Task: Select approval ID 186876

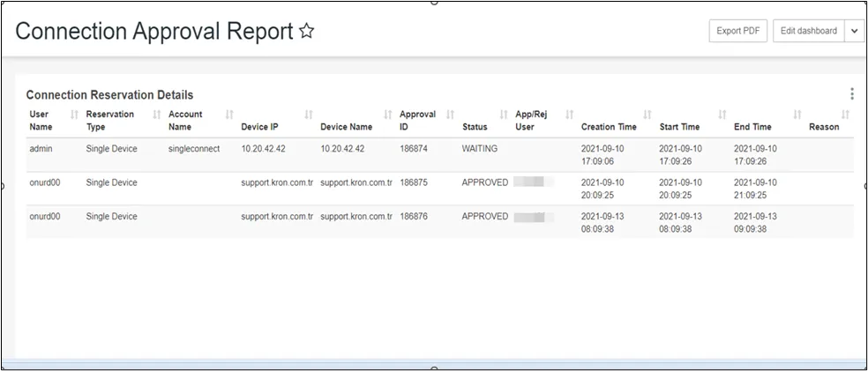Action: (x=414, y=216)
